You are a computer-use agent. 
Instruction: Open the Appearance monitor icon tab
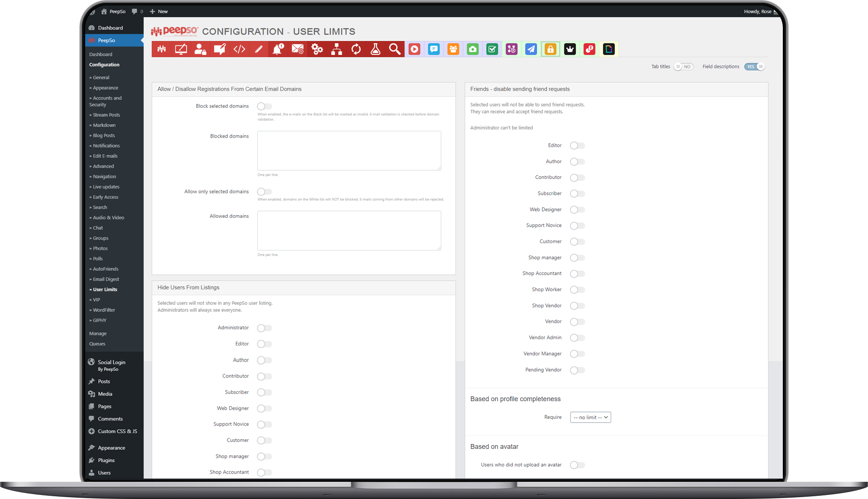pyautogui.click(x=181, y=49)
